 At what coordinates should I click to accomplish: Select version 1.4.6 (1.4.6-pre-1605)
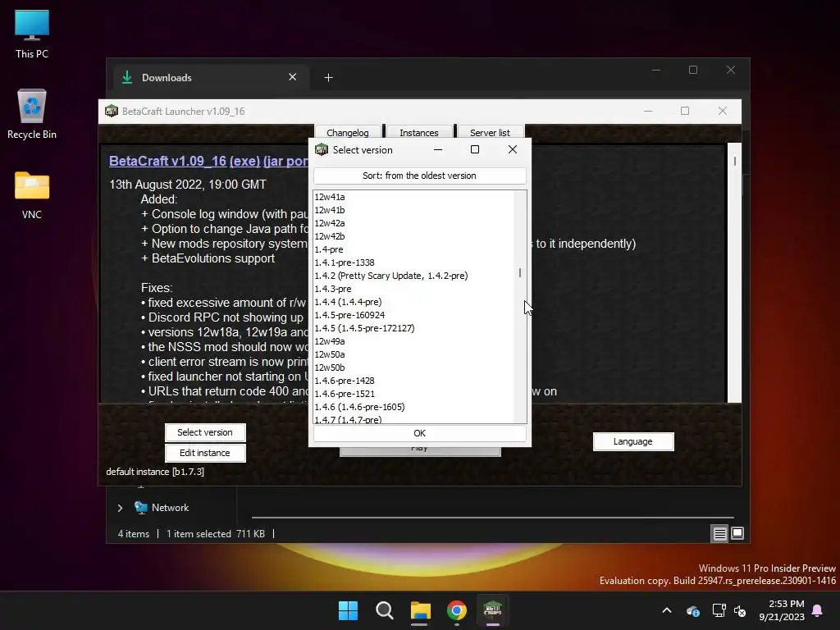(x=413, y=407)
